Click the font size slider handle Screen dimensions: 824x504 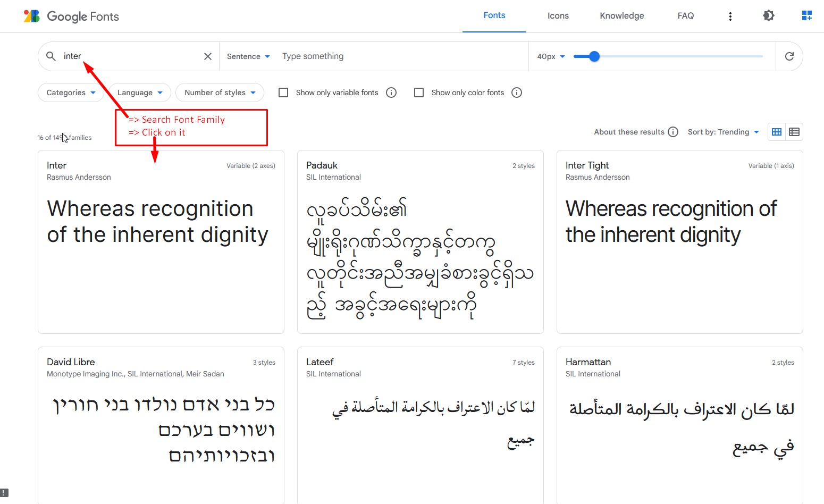click(594, 56)
